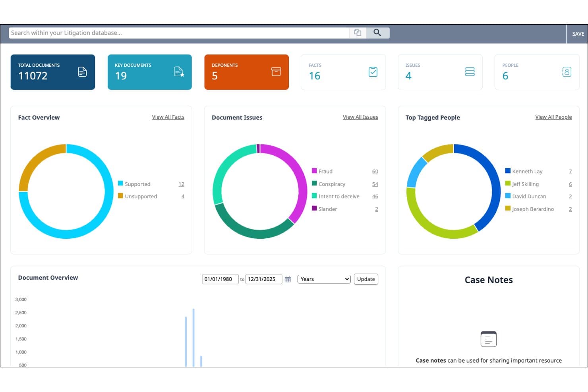Open the Issues 4 card

pyautogui.click(x=440, y=72)
